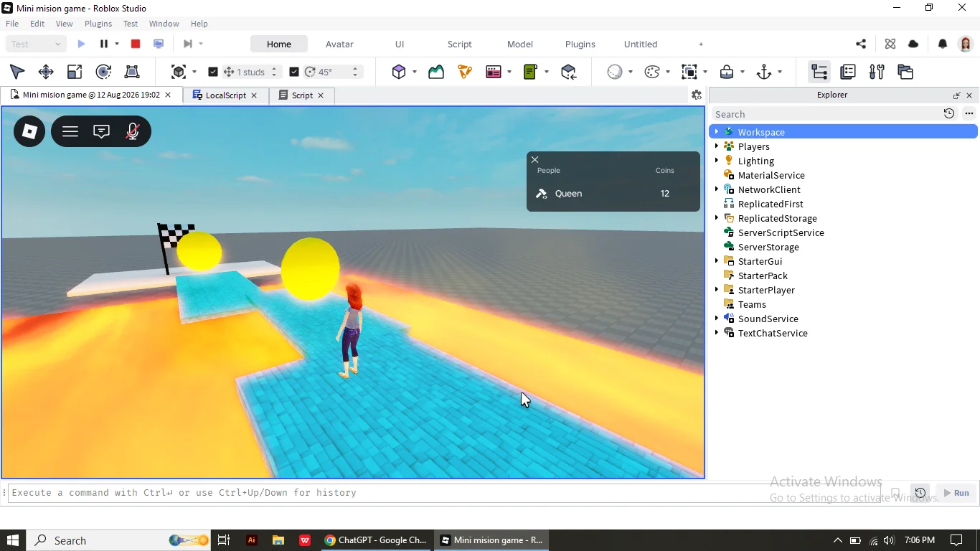980x551 pixels.
Task: Open the File menu
Action: 12,24
